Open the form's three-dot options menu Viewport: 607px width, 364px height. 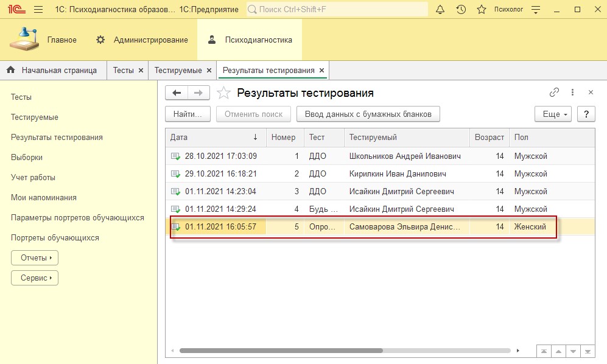click(x=572, y=92)
